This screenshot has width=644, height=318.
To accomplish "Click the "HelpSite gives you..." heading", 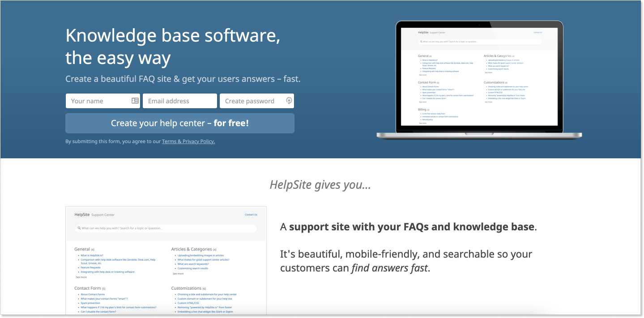I will pyautogui.click(x=320, y=185).
